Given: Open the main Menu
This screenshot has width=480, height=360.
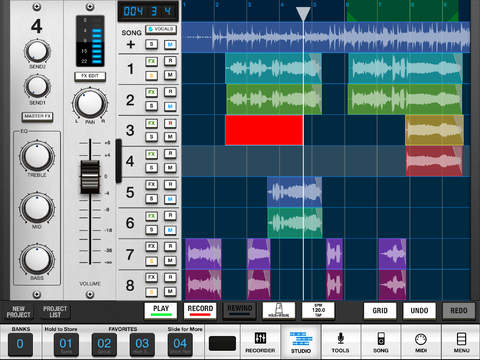Looking at the screenshot, I should click(461, 342).
